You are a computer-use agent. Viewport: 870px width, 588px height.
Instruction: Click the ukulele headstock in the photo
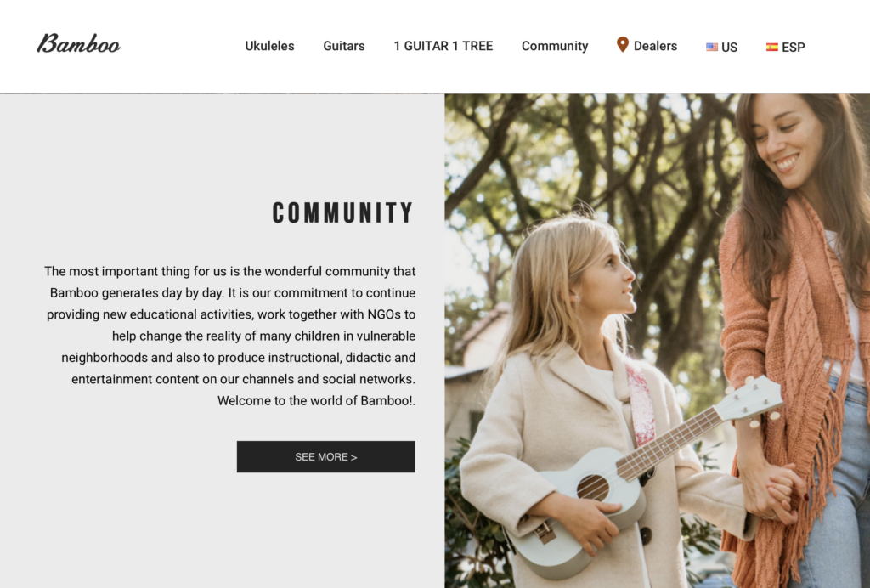point(749,400)
